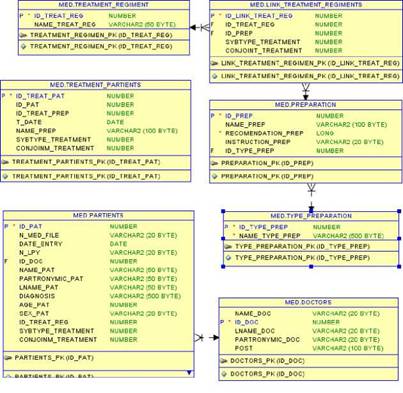Click the key icon beside TREATMENT_REGIMEN_PK constraint
This screenshot has width=403, height=393.
point(23,35)
